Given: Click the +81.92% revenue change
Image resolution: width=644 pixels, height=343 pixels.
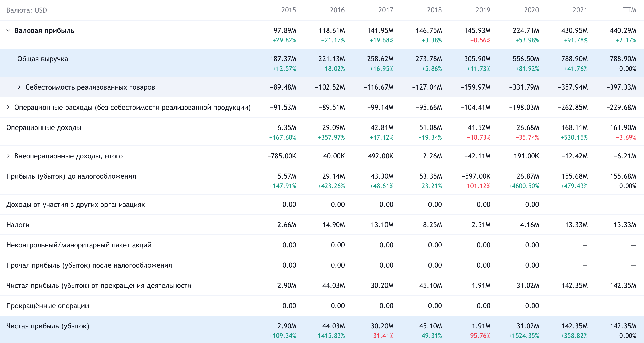Looking at the screenshot, I should (527, 69).
